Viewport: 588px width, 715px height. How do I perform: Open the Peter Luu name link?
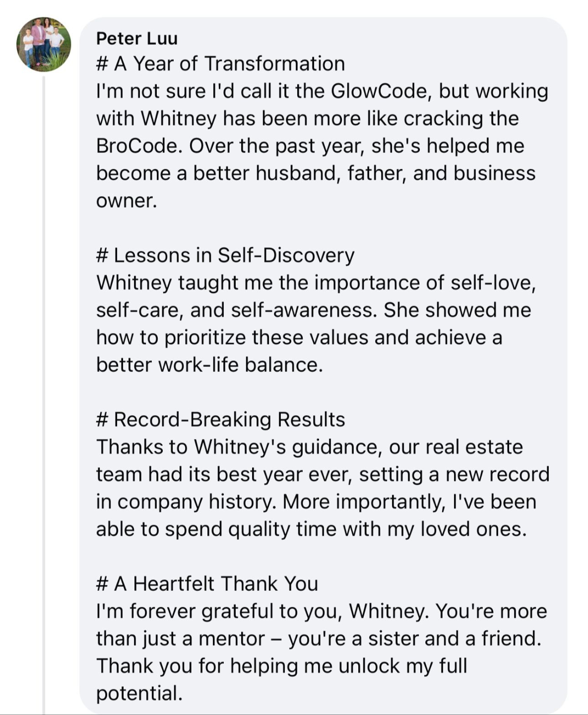(137, 38)
